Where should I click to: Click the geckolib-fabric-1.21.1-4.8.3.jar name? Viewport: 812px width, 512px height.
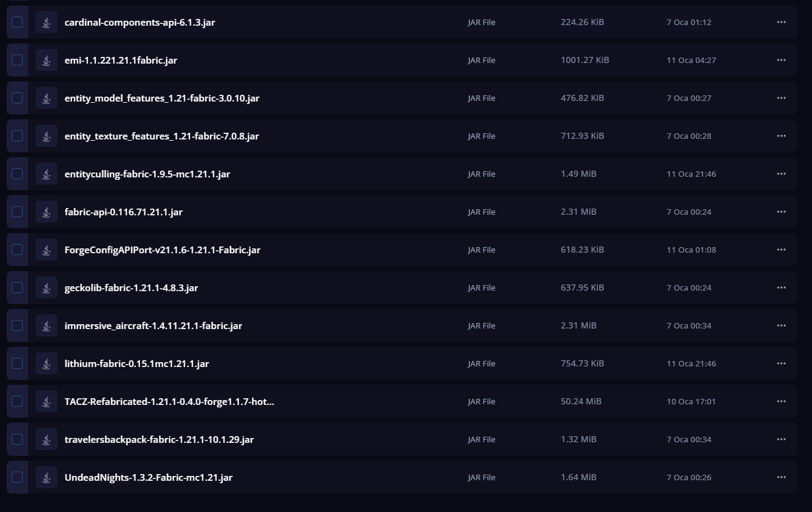(x=131, y=288)
